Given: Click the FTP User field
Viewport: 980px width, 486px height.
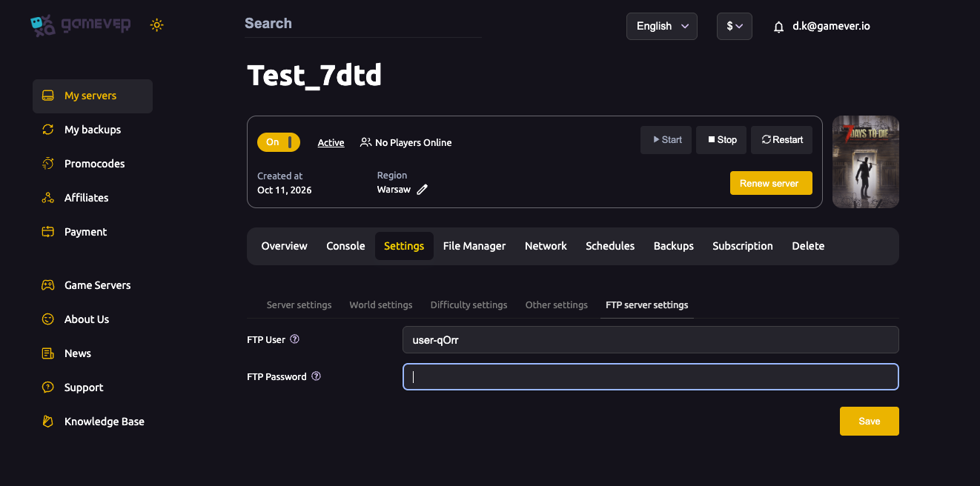Looking at the screenshot, I should (x=650, y=340).
